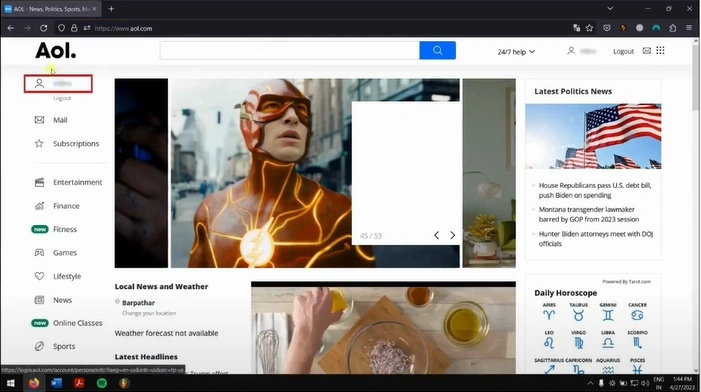Open the mail envelope icon beside Logout
Viewport: 701px width, 392px height.
(646, 51)
